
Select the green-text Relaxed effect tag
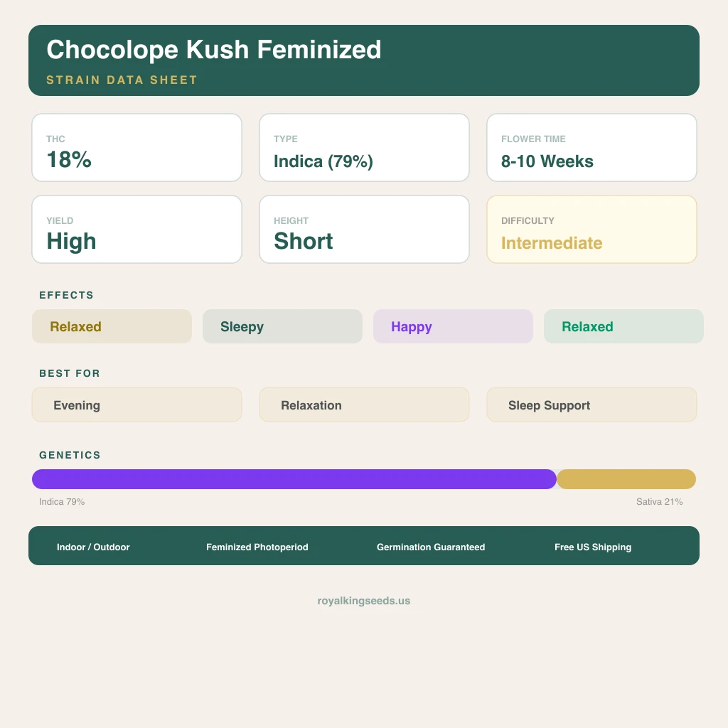(623, 326)
